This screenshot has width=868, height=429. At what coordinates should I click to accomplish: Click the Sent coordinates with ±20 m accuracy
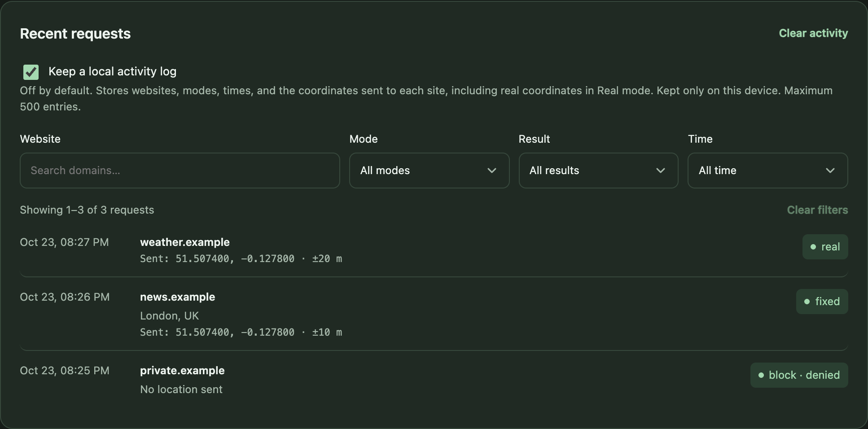[241, 259]
